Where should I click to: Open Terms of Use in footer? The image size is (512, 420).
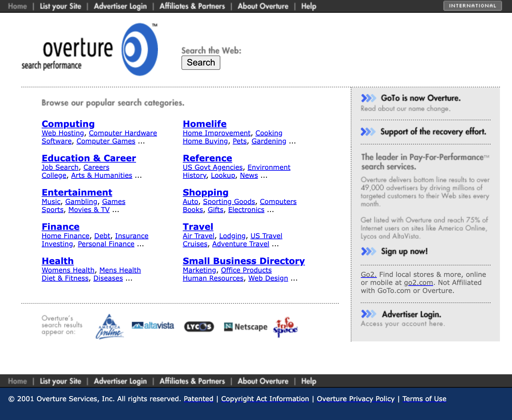pos(424,399)
